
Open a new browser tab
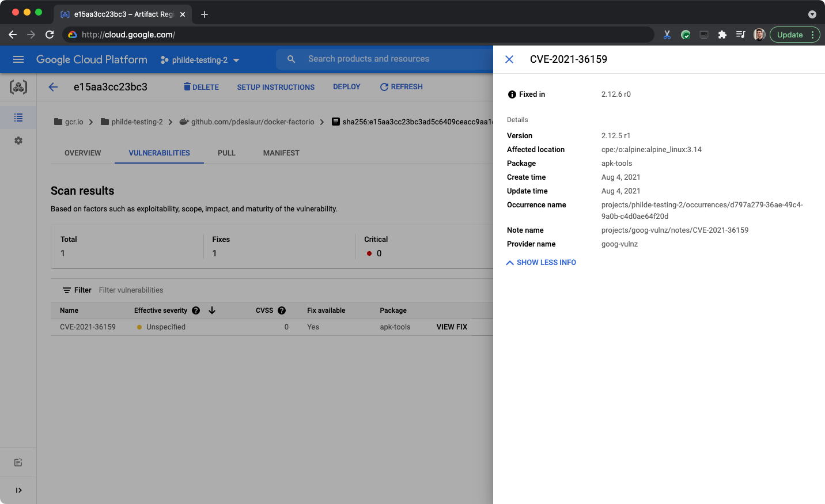coord(205,14)
